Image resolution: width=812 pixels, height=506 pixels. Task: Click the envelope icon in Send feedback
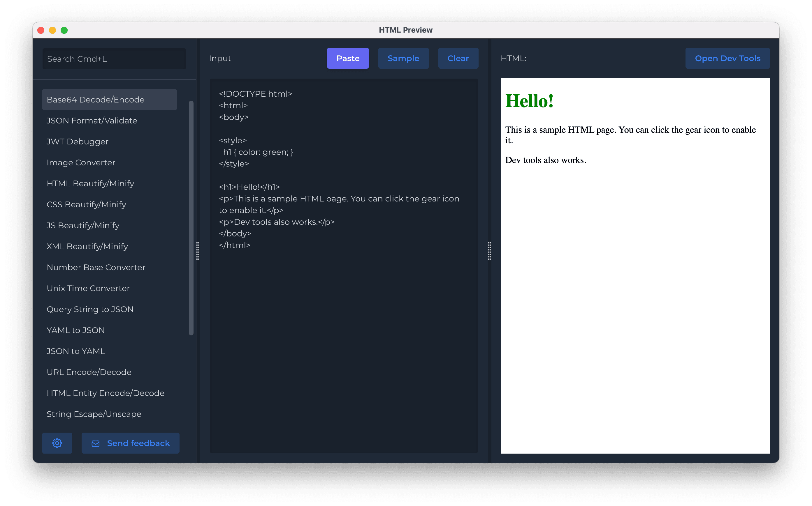(96, 443)
